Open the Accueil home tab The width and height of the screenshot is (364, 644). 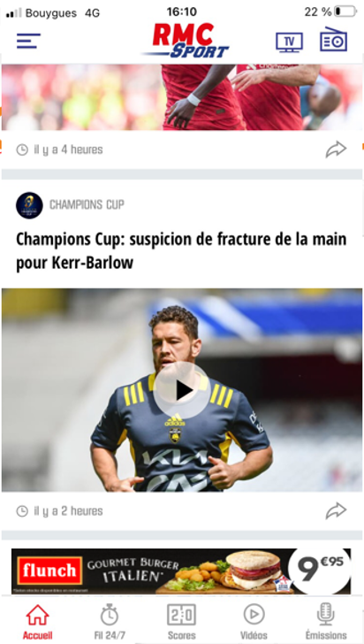[x=37, y=621]
